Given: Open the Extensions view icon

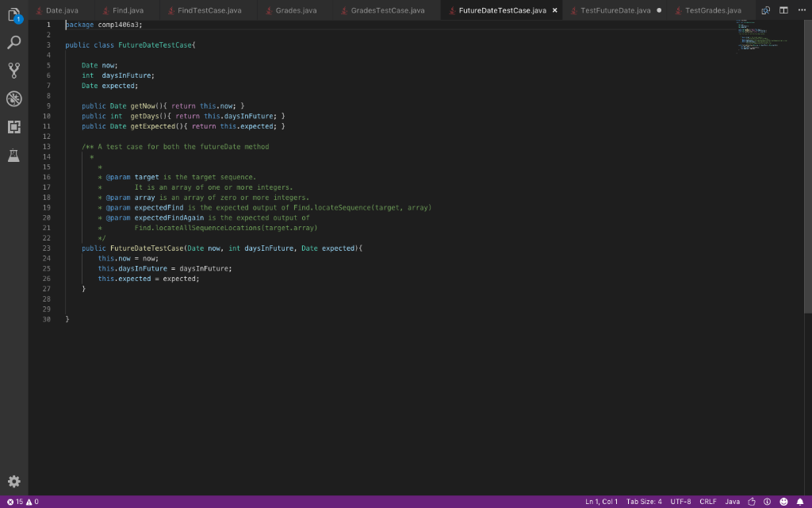Looking at the screenshot, I should [14, 126].
